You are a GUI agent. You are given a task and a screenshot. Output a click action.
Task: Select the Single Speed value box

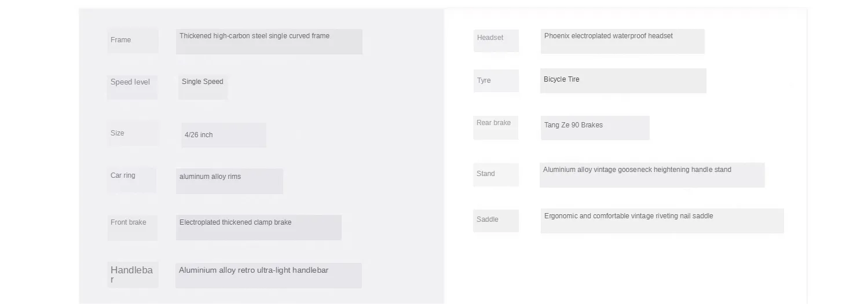203,87
